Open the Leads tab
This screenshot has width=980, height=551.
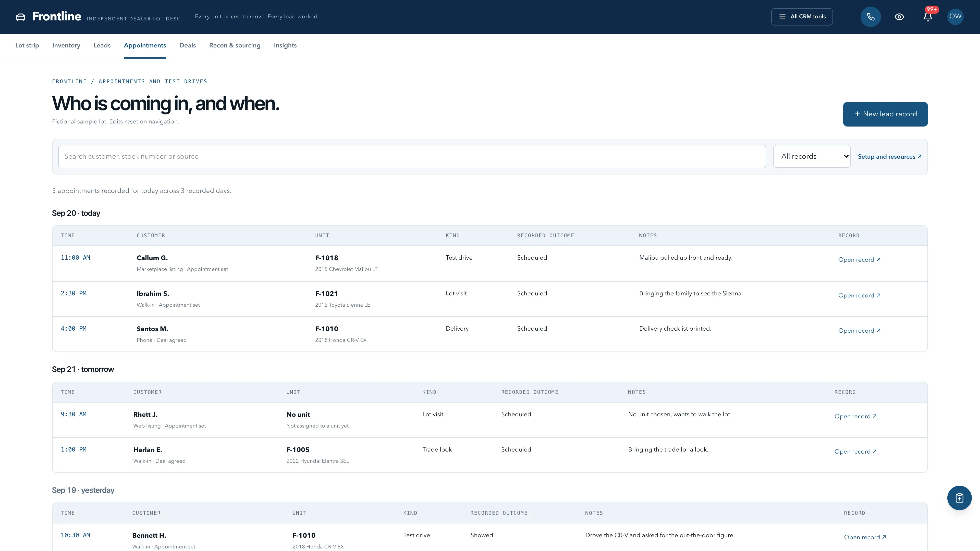coord(102,45)
